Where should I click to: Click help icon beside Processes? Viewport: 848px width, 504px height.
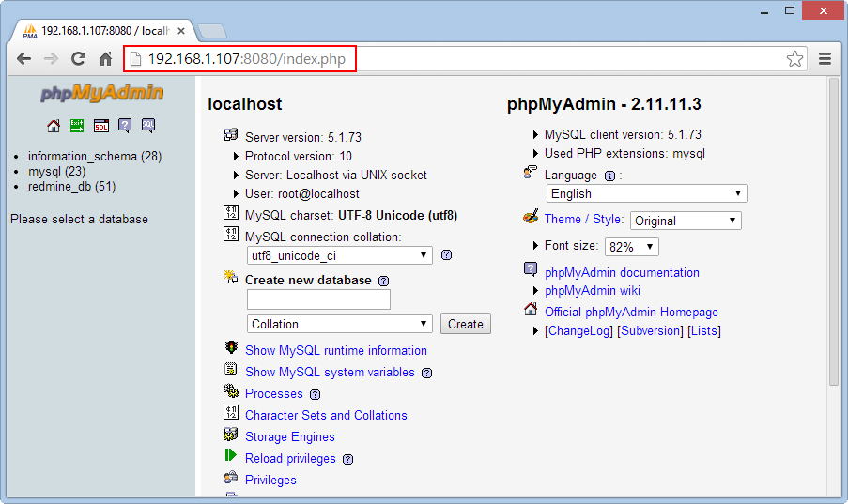coord(315,394)
